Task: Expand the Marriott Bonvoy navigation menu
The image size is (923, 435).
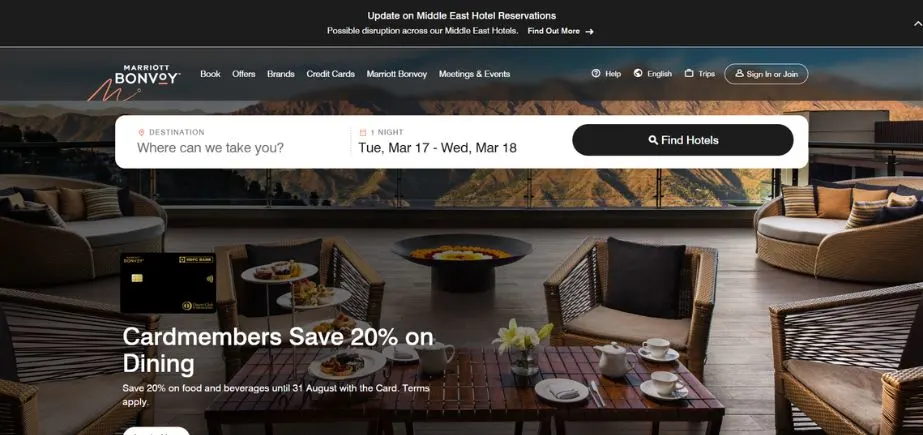Action: tap(397, 74)
